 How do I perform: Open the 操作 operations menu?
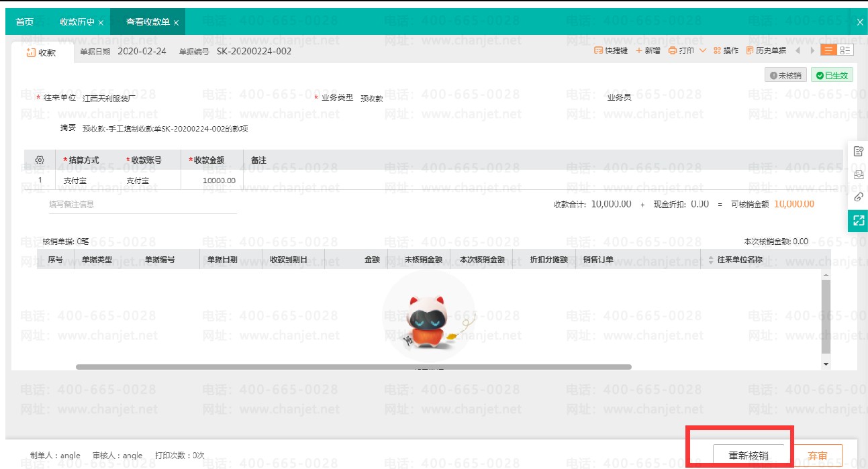pos(726,51)
